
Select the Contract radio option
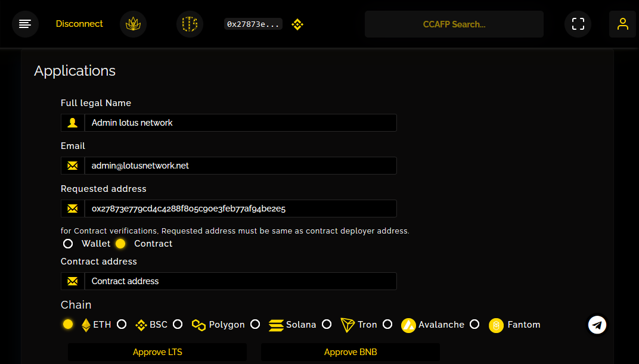tap(120, 244)
